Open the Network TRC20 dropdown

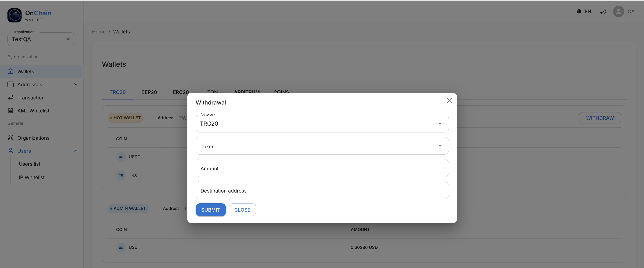pyautogui.click(x=322, y=124)
